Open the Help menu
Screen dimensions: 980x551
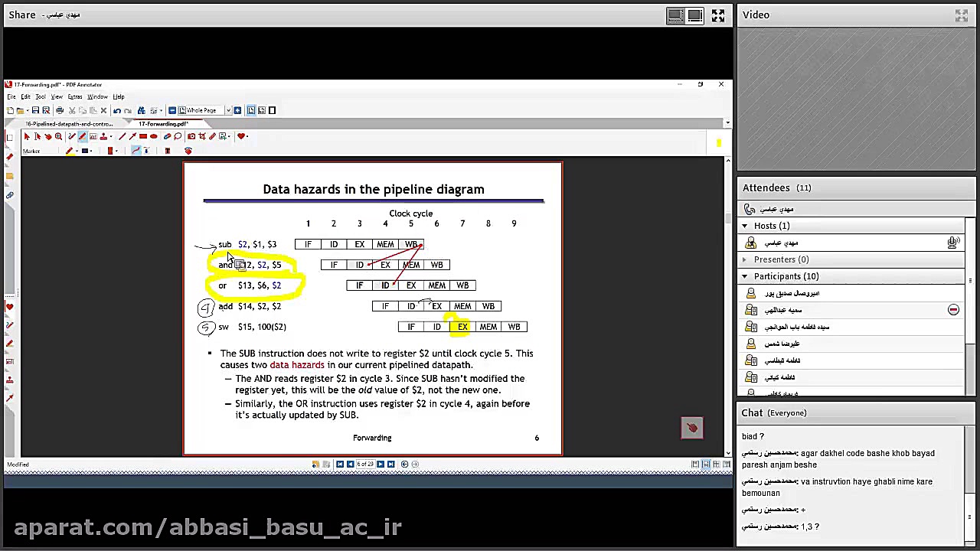(x=119, y=97)
